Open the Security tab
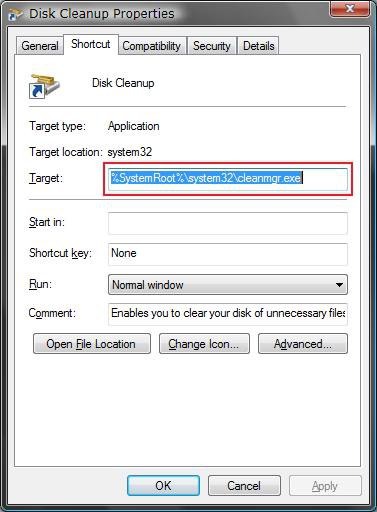The height and width of the screenshot is (512, 377). [x=212, y=46]
